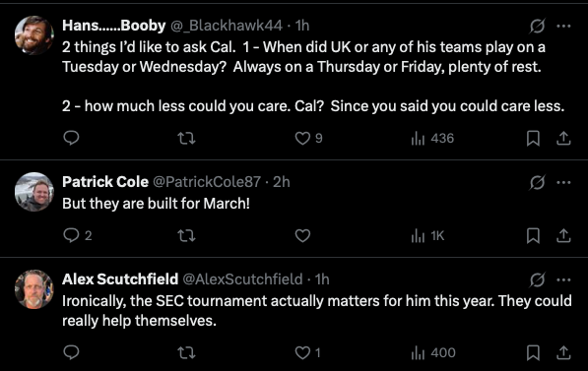Open replies on Patrick Cole's tweet
The width and height of the screenshot is (588, 371).
pyautogui.click(x=77, y=236)
